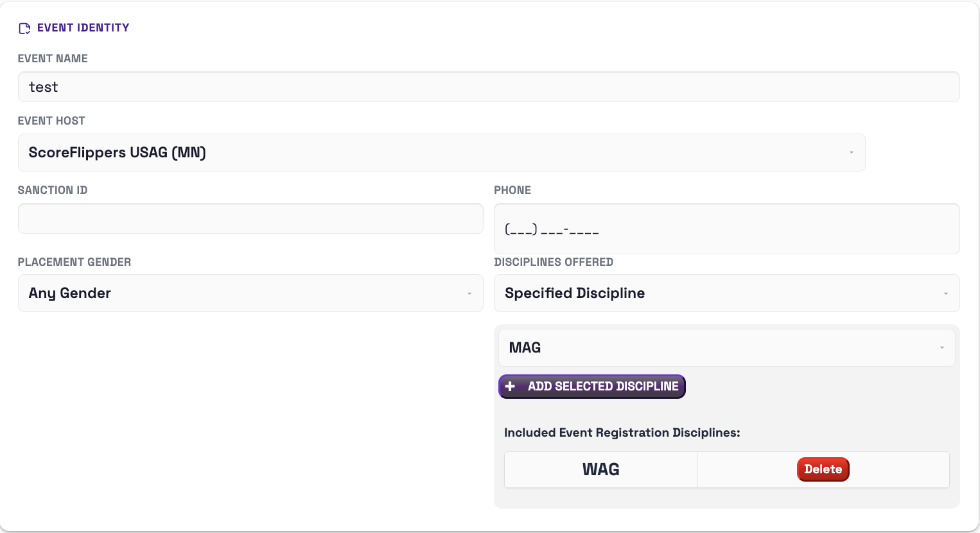Screen dimensions: 980x533
Task: Click the MAG selector chevron arrow
Action: tap(942, 347)
